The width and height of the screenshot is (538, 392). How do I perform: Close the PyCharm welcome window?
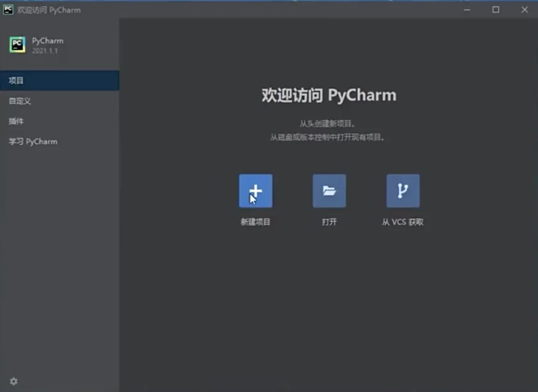pos(524,9)
